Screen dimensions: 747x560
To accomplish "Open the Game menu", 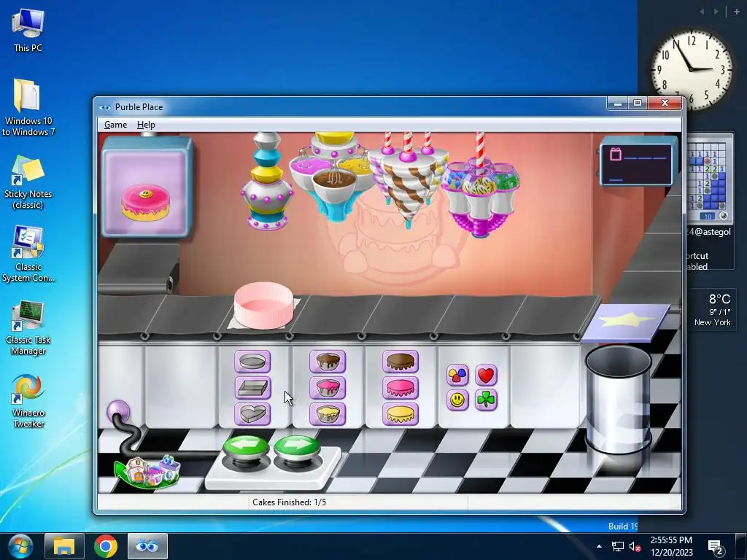I will click(116, 125).
